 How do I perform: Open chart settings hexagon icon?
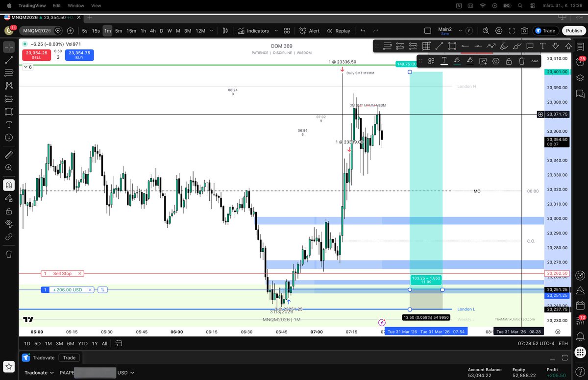[499, 30]
